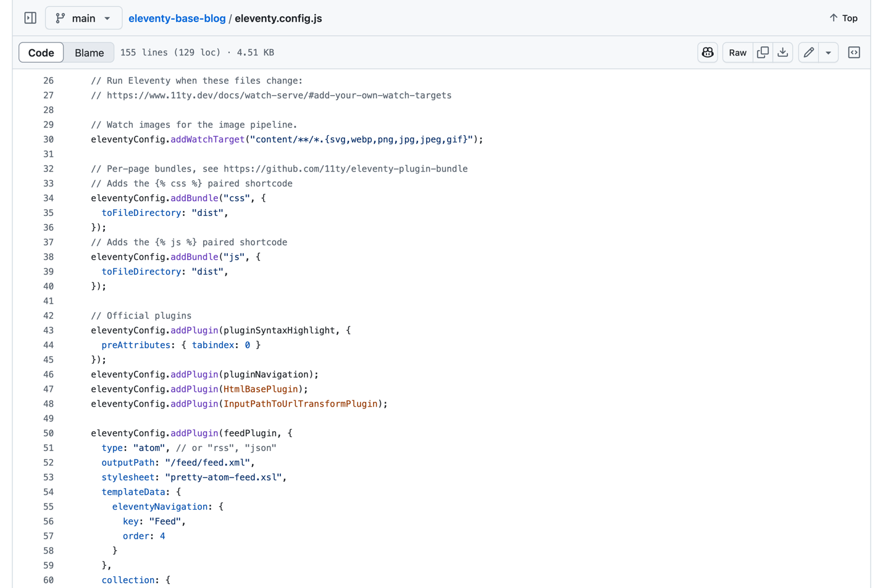Screen dimensions: 883x588
Task: Open the Raw file view
Action: coord(737,52)
